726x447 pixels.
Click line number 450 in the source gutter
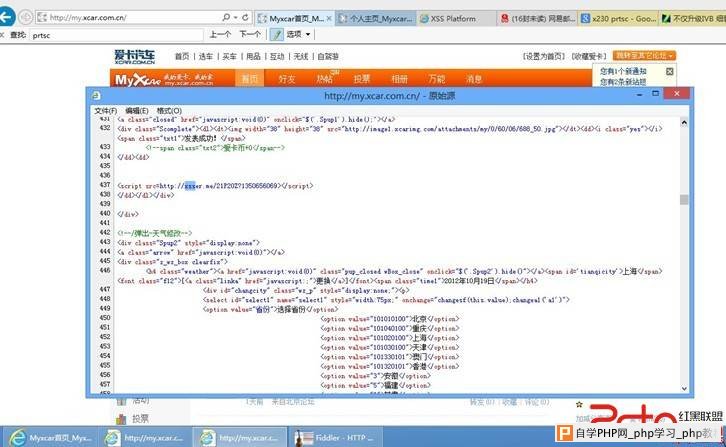105,318
